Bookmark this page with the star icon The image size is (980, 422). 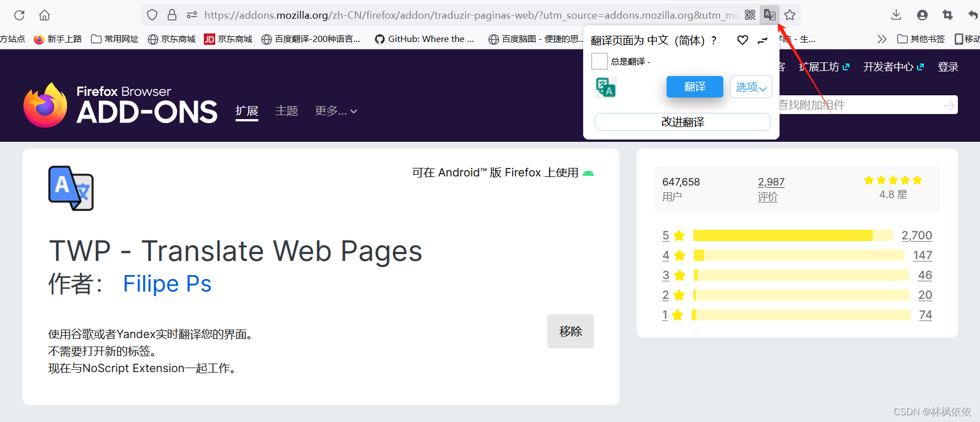pyautogui.click(x=790, y=15)
